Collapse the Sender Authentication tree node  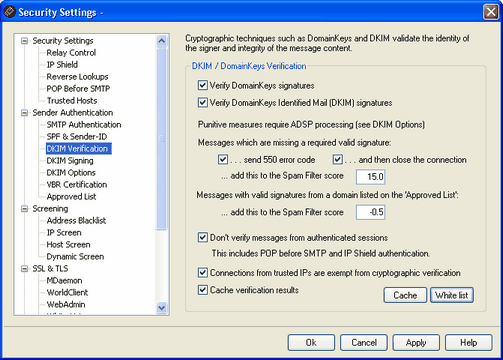point(24,113)
